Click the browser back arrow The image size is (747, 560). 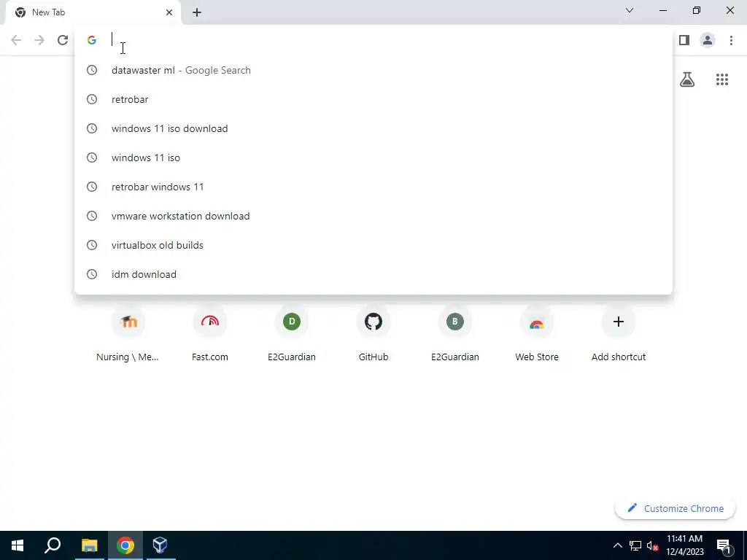(16, 40)
